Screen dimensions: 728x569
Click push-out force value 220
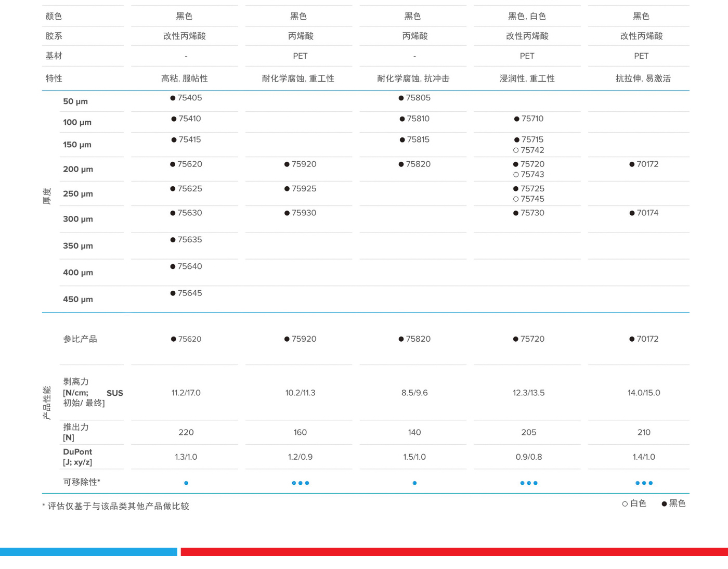186,432
